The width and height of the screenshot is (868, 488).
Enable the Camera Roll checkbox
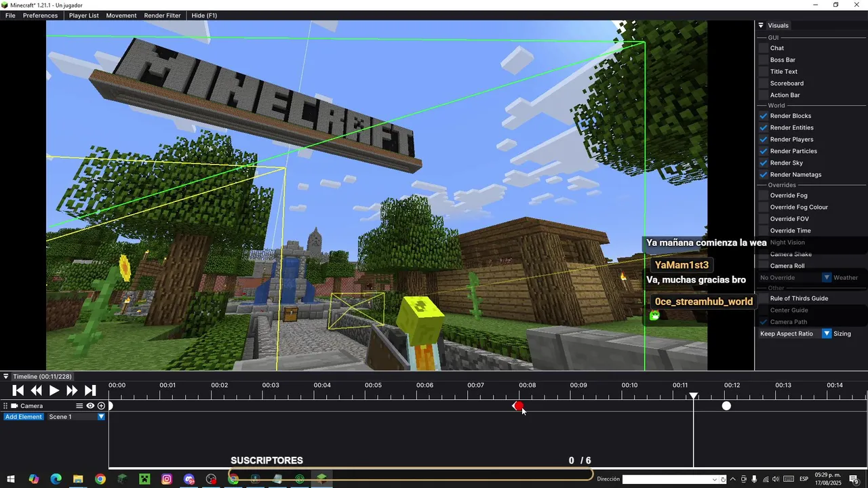click(764, 266)
